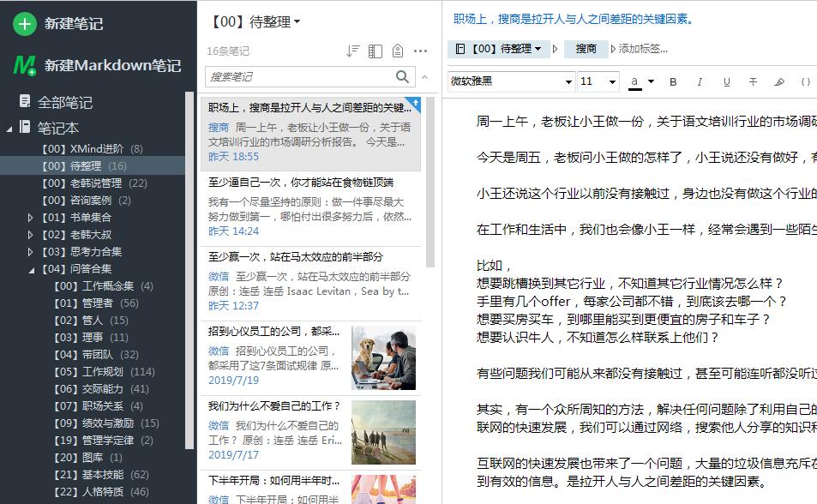Apply italic formatting to text
The height and width of the screenshot is (504, 817).
coord(700,81)
